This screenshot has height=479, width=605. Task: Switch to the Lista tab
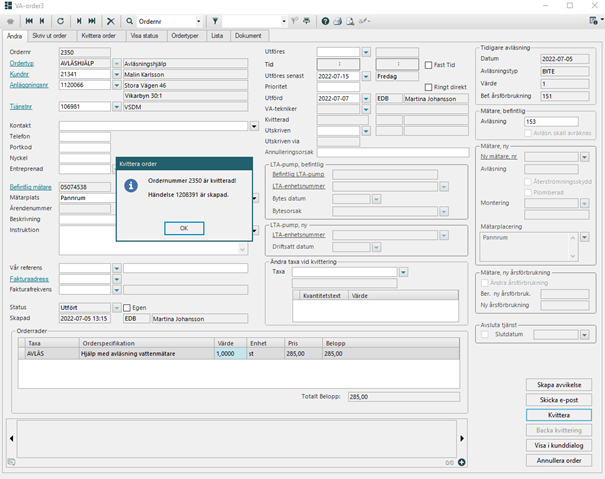pos(217,36)
